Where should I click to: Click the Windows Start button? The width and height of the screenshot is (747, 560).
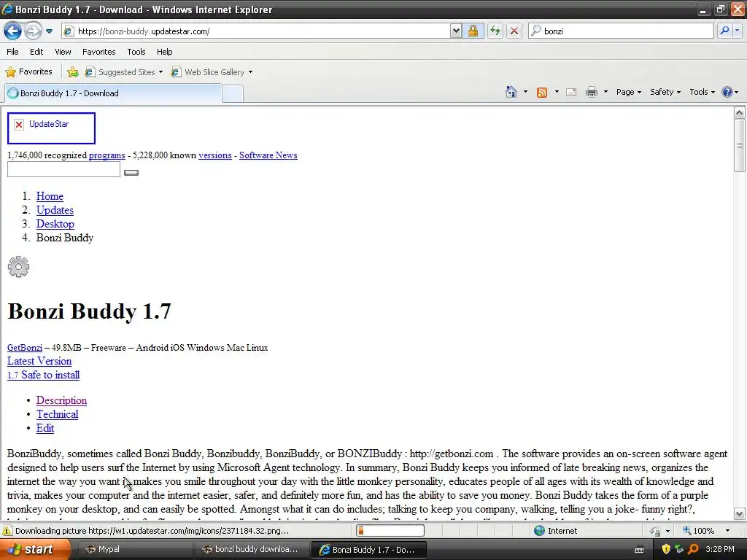[35, 549]
